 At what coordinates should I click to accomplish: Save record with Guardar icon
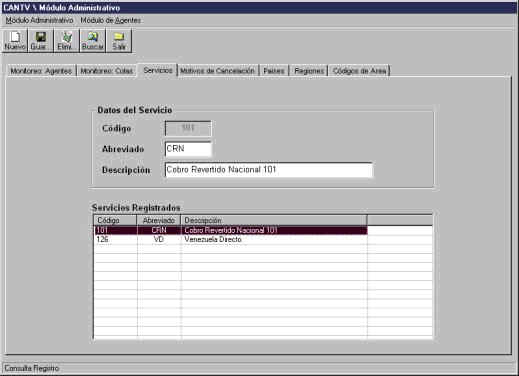40,41
